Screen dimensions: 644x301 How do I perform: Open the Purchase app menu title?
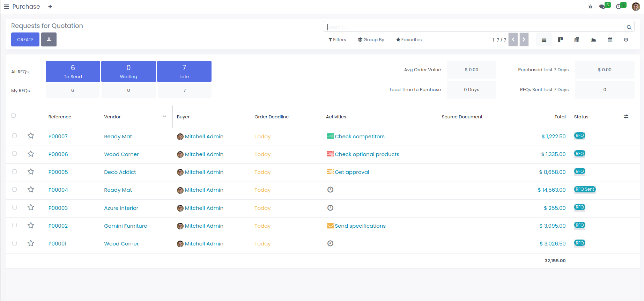click(26, 7)
